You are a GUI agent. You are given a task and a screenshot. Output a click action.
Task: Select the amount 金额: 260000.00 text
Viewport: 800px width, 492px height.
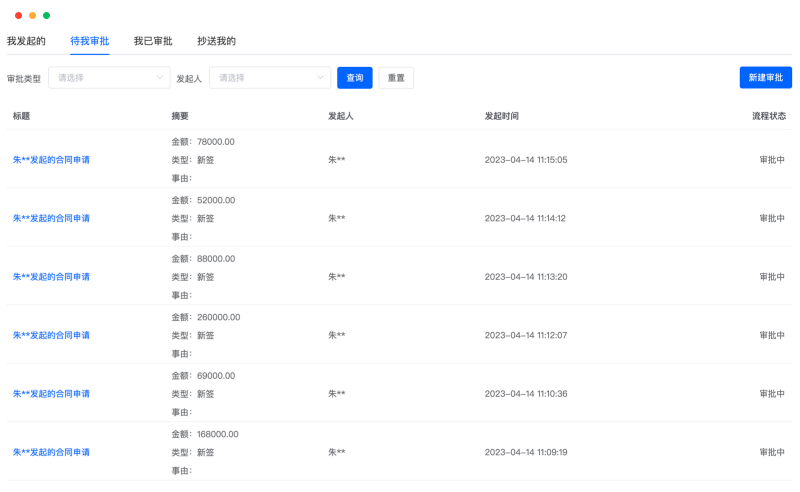click(206, 317)
